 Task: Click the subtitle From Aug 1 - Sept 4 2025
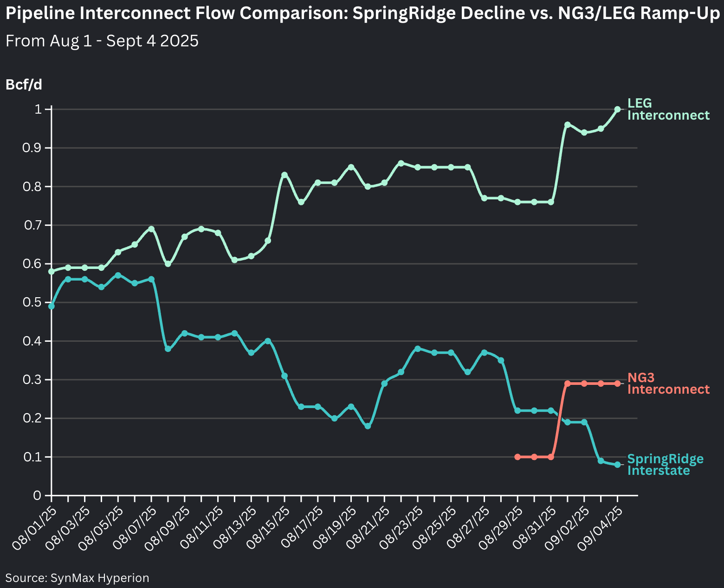[x=102, y=41]
